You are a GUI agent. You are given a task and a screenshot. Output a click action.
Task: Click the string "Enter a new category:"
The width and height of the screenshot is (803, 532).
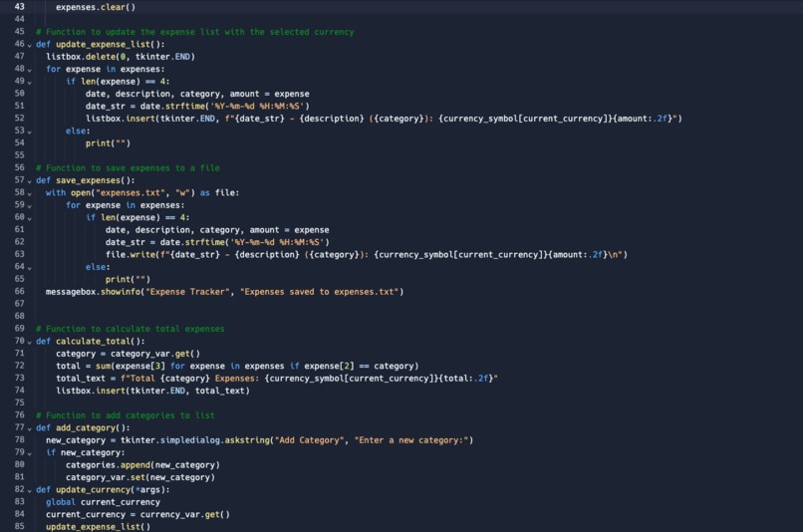click(x=411, y=440)
